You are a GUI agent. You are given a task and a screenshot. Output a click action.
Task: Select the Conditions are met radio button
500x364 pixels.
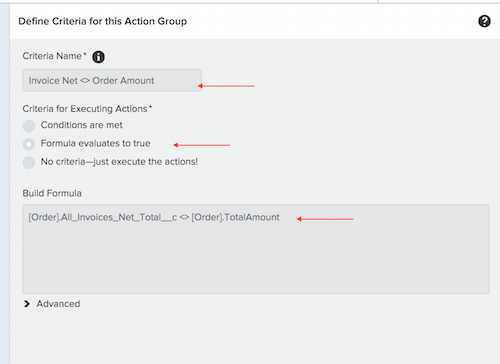click(29, 126)
